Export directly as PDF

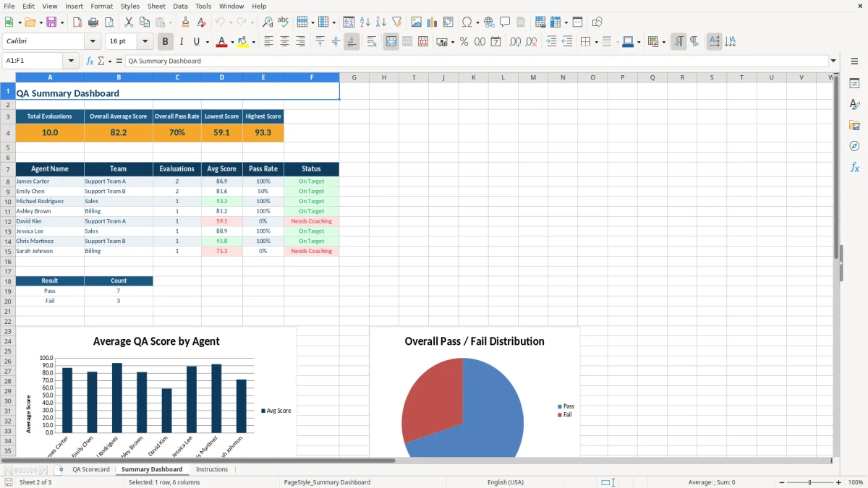77,22
